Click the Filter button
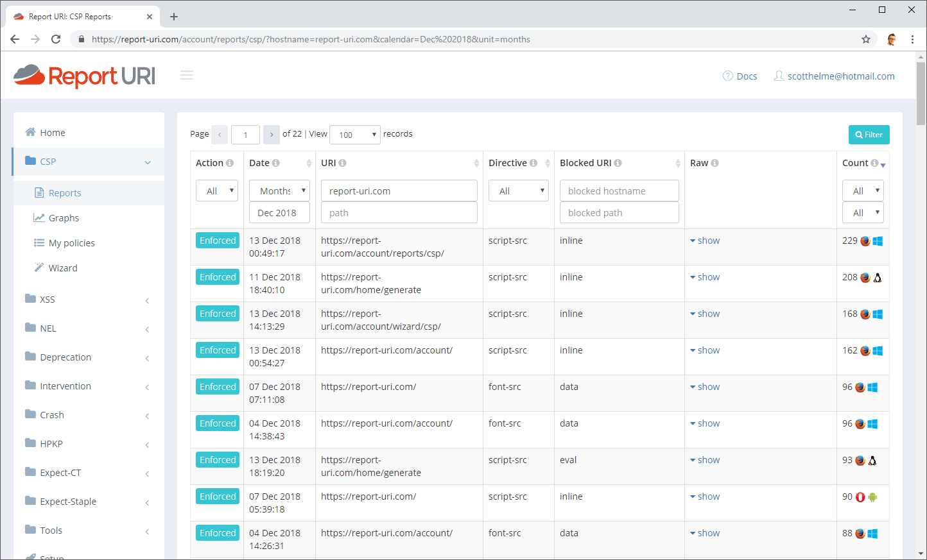 (869, 135)
